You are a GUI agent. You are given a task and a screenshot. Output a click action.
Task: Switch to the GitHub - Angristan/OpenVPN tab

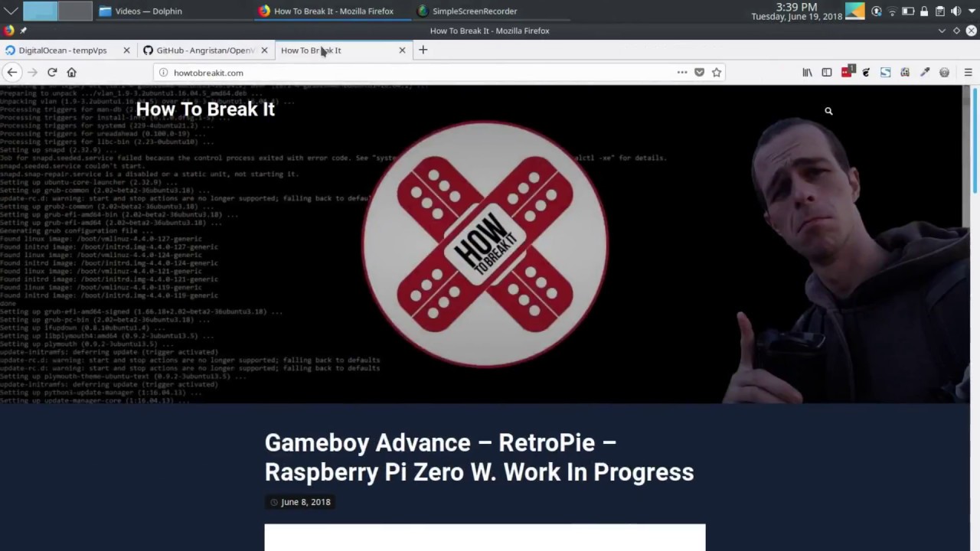[x=205, y=50]
